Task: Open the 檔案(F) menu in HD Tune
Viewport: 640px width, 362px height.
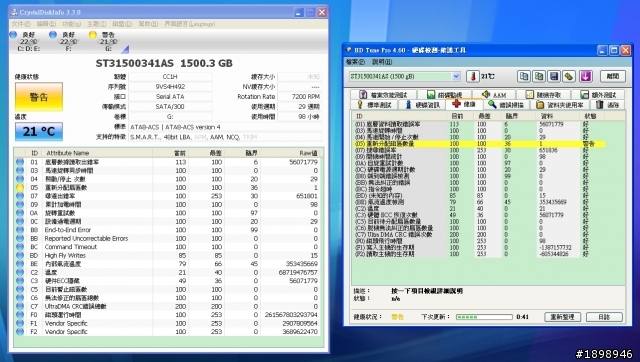Action: pos(355,62)
